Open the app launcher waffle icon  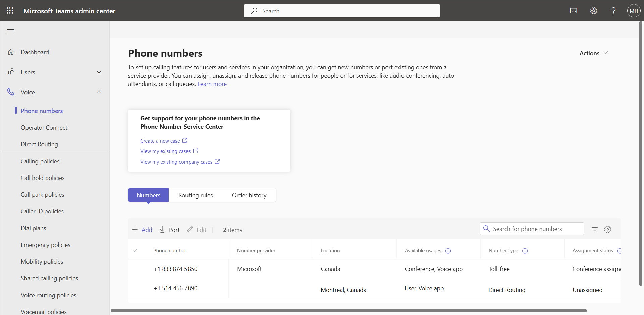(x=10, y=11)
